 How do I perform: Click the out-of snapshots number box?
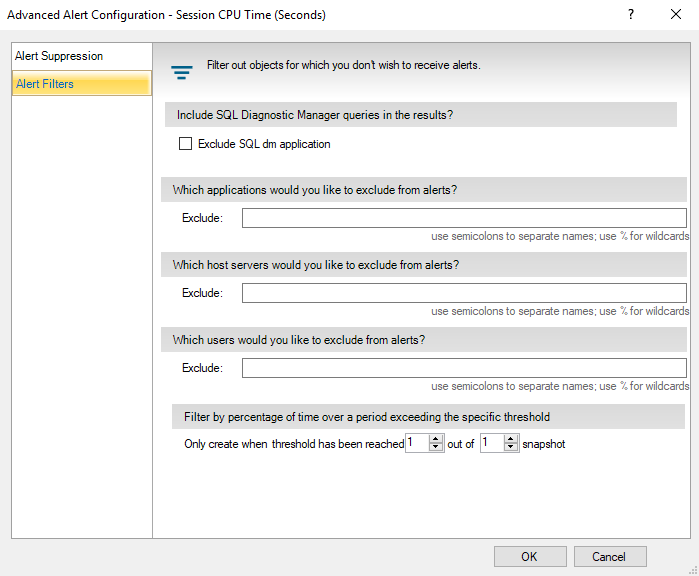(x=491, y=443)
